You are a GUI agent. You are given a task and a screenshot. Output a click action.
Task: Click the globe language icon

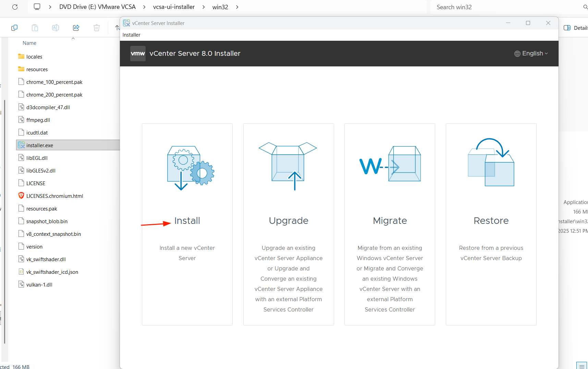coord(517,54)
